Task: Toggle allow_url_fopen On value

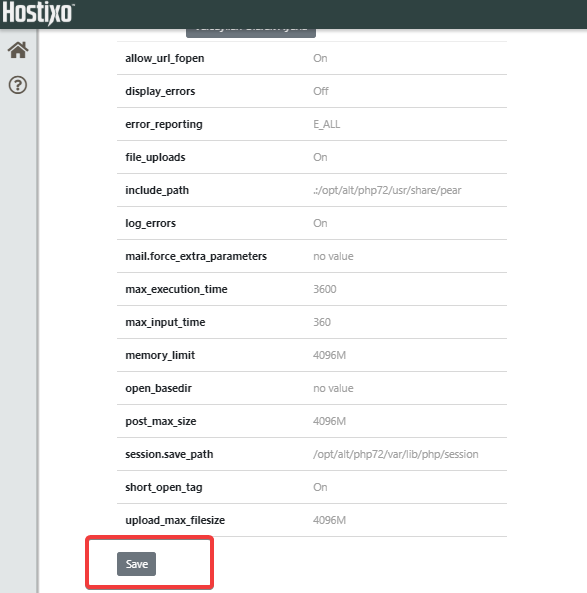Action: point(320,58)
